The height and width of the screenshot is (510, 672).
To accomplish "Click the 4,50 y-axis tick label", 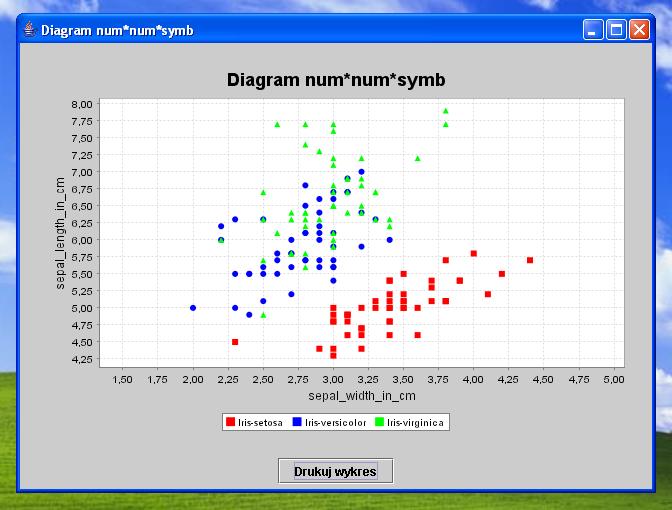I will (82, 342).
